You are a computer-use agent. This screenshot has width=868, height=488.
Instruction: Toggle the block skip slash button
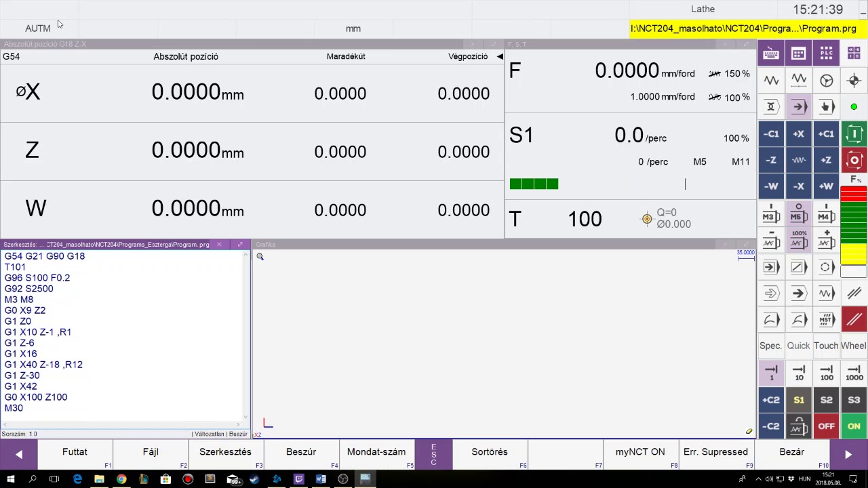(799, 266)
